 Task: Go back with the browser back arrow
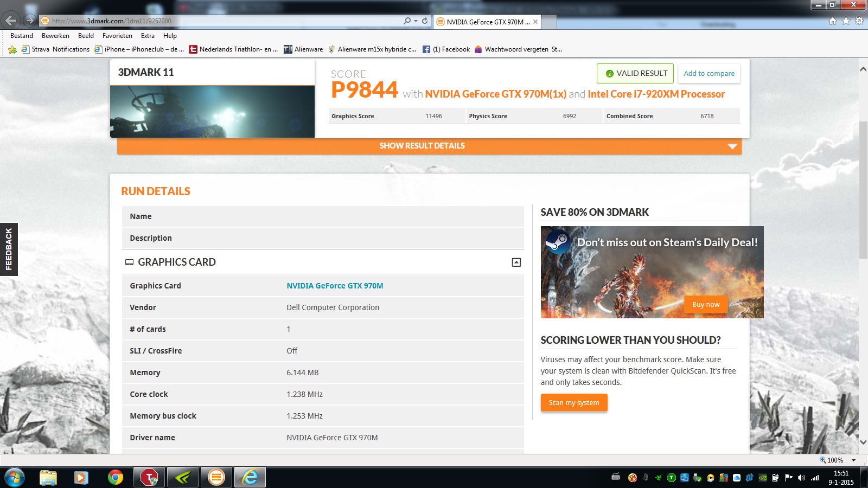tap(11, 21)
